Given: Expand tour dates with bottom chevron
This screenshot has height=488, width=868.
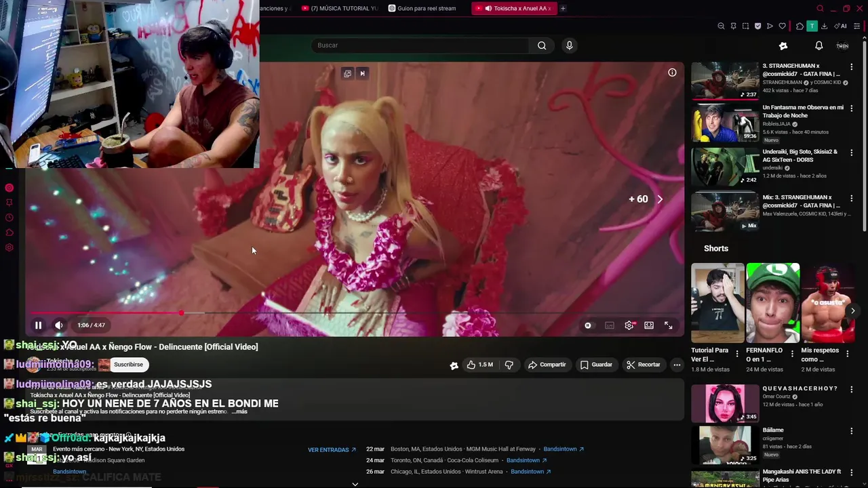Looking at the screenshot, I should [x=355, y=484].
